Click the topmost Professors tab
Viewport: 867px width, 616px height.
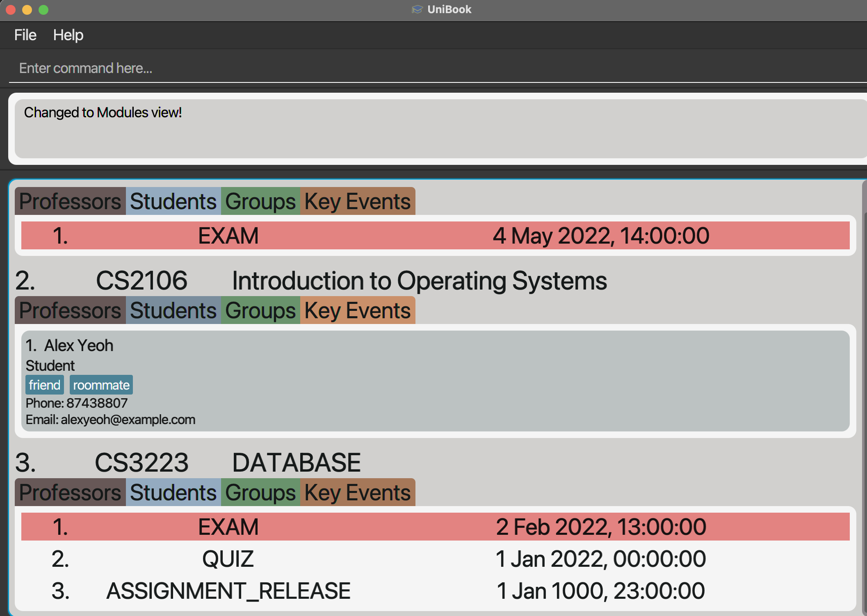click(x=70, y=201)
